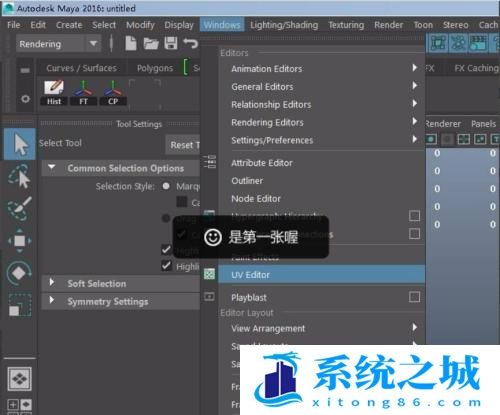Screen dimensions: 500x415
Task: Open the Display menu
Action: click(x=179, y=25)
